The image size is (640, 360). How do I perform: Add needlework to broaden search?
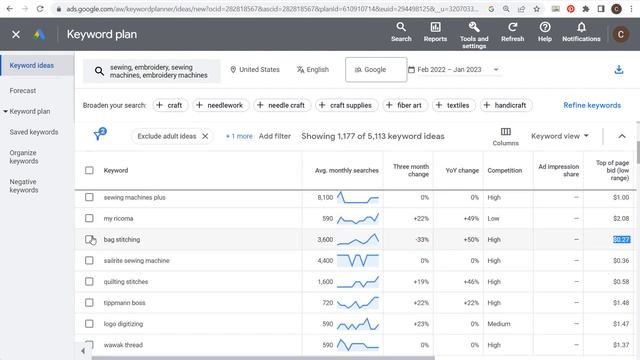(x=220, y=105)
